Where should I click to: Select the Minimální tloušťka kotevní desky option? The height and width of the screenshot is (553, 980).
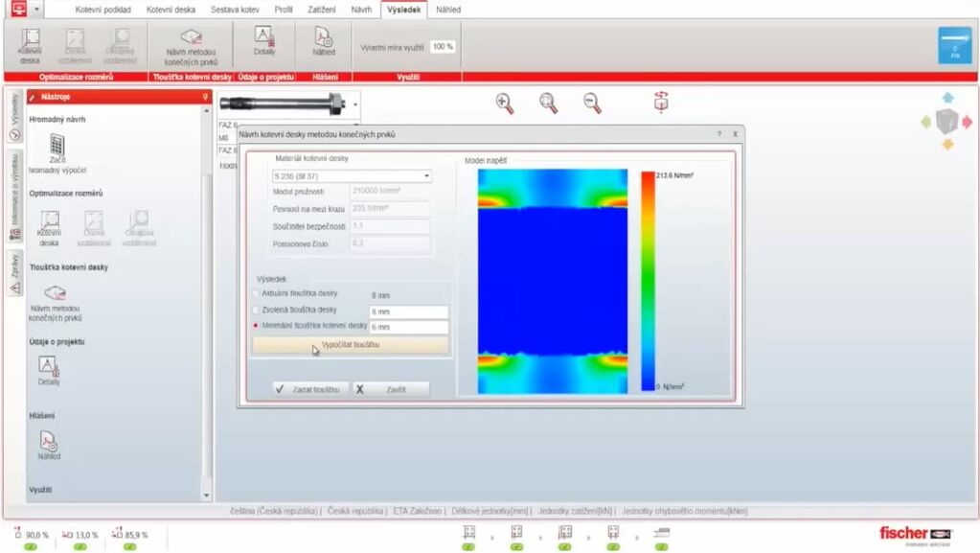point(255,326)
